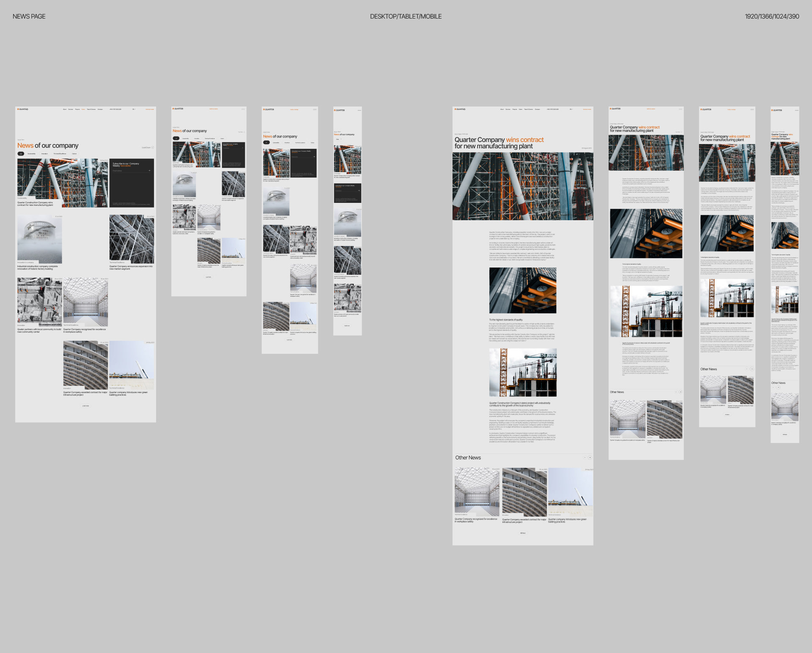
Task: Click Quarter logo in desktop article page header
Action: (x=460, y=109)
